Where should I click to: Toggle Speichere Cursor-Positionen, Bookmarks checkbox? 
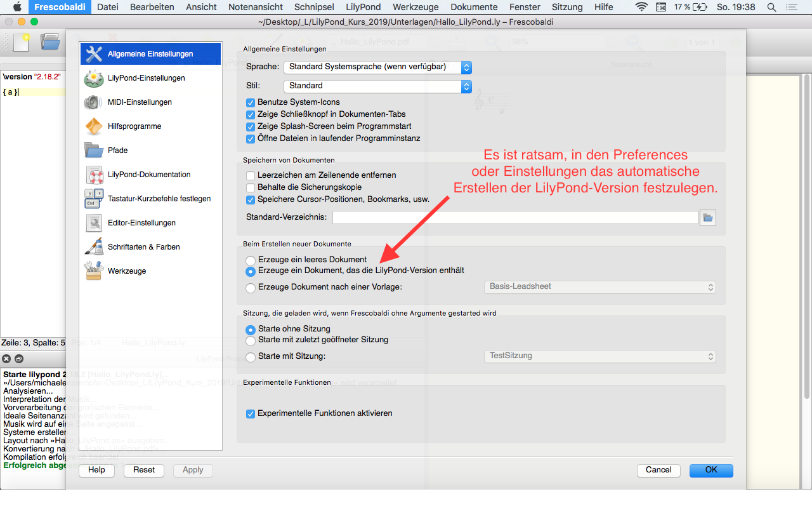coord(251,199)
